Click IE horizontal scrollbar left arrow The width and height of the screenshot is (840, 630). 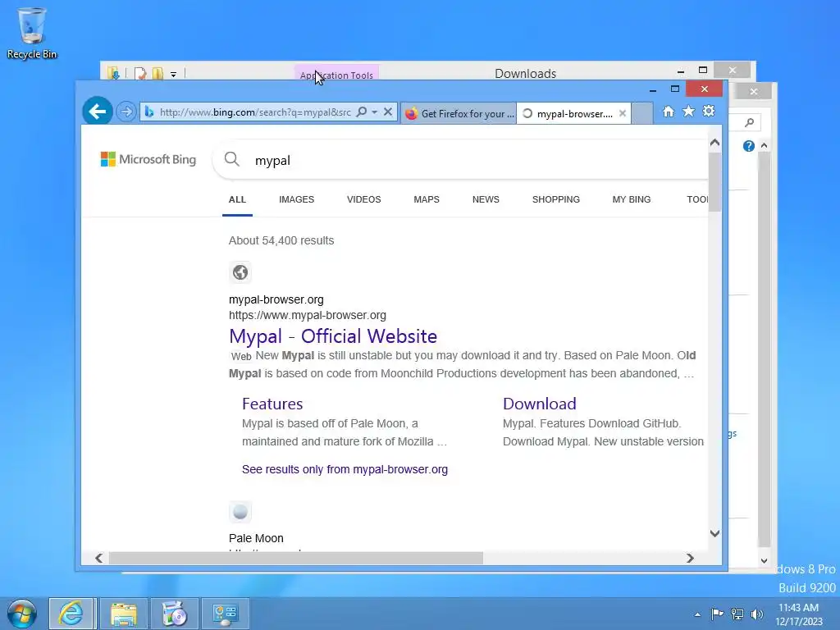click(99, 558)
